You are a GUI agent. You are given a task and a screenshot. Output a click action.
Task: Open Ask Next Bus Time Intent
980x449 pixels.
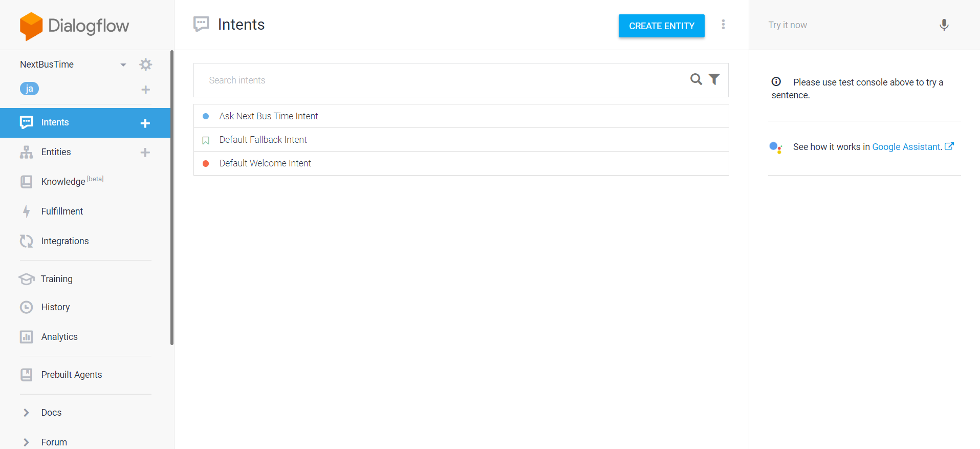461,116
